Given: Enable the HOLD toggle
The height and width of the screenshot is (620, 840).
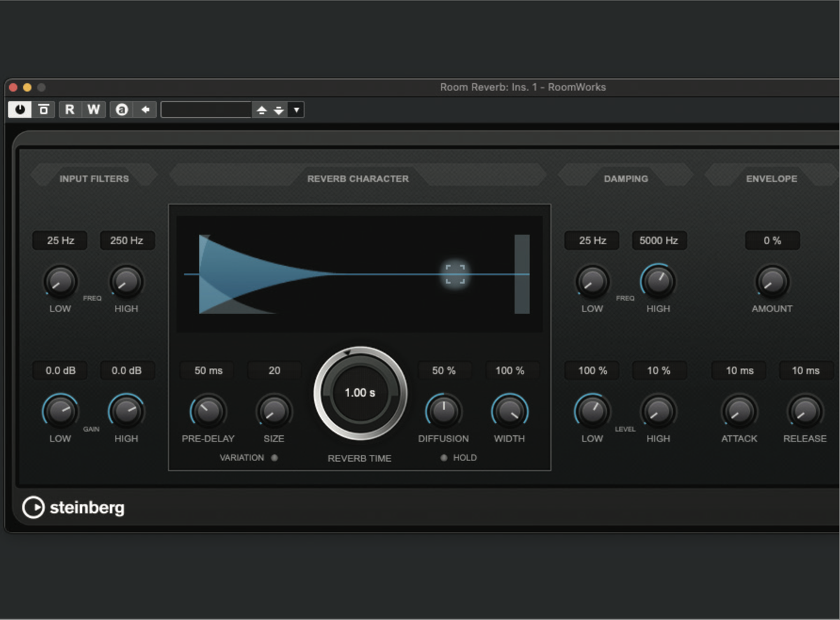Looking at the screenshot, I should pyautogui.click(x=443, y=458).
